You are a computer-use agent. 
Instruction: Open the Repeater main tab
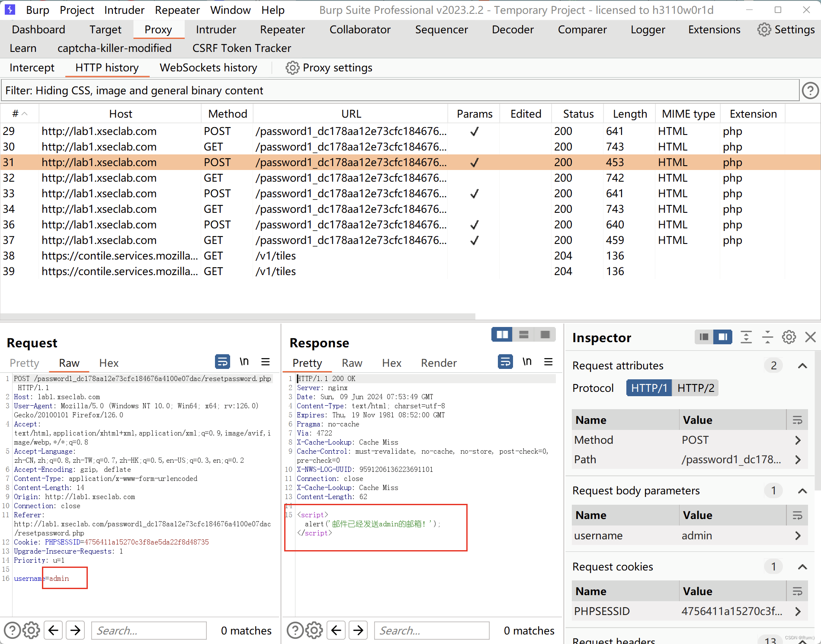pos(282,29)
